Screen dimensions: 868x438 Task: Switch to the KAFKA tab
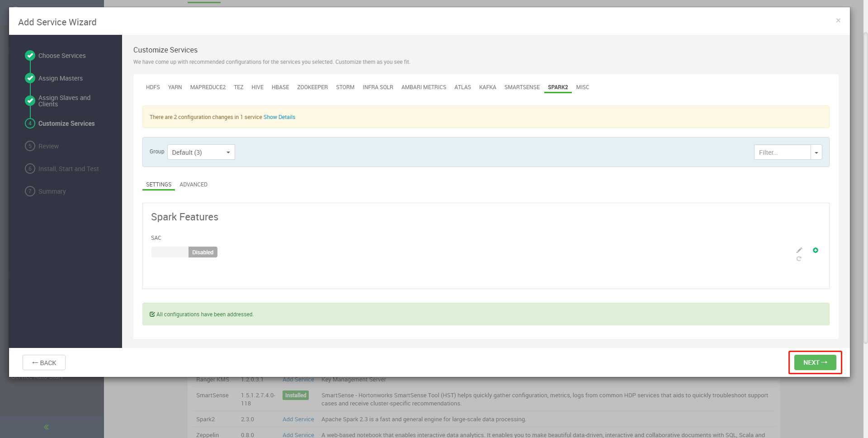(488, 87)
